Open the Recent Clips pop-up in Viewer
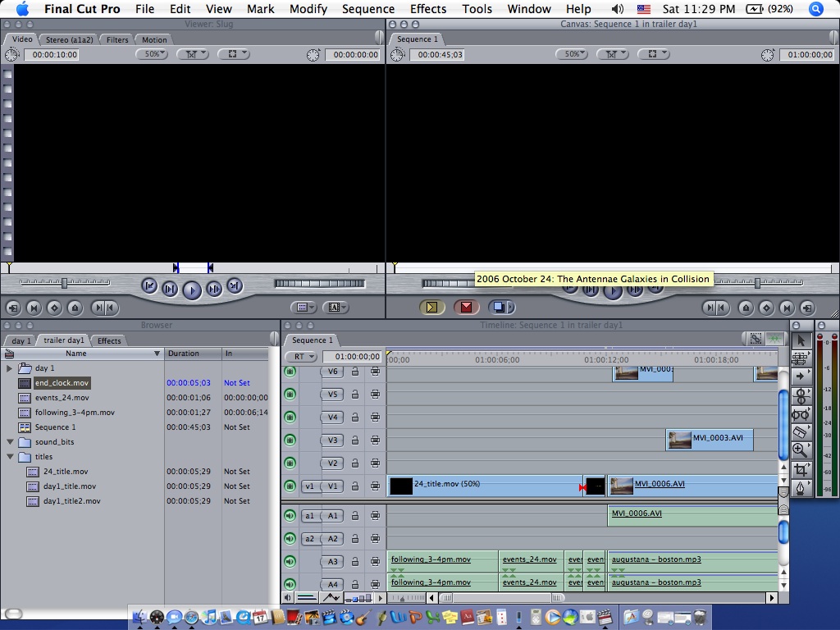The height and width of the screenshot is (630, 840). (304, 307)
